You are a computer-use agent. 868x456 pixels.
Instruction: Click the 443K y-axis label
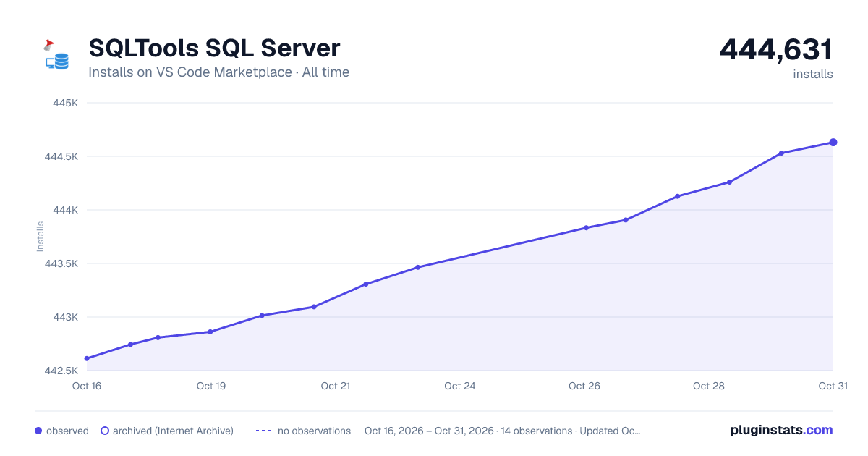coord(65,317)
